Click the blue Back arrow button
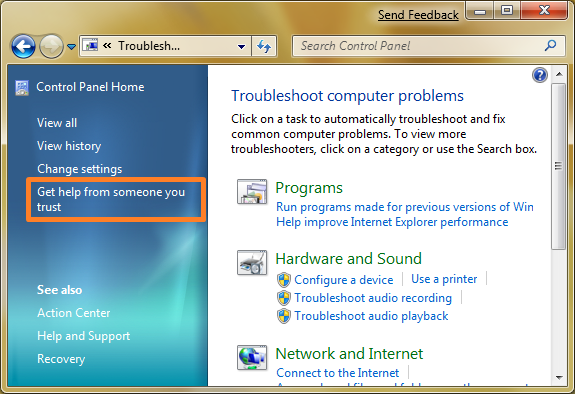This screenshot has width=575, height=394. click(x=23, y=46)
